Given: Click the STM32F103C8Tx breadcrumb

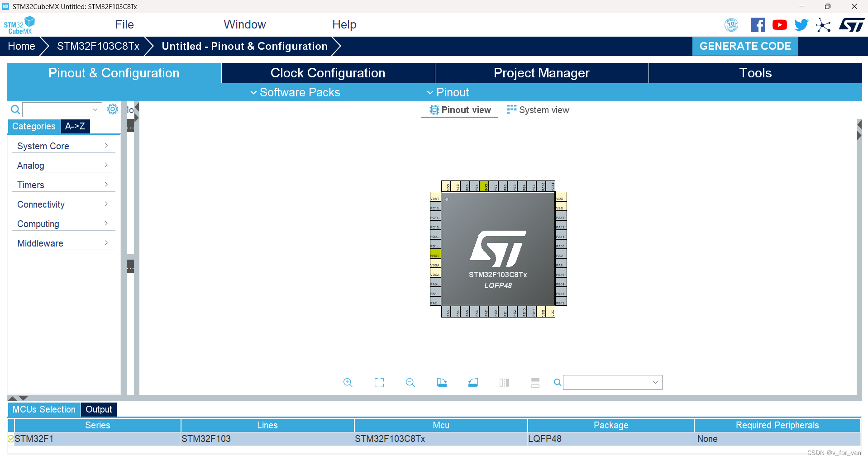Looking at the screenshot, I should click(98, 46).
